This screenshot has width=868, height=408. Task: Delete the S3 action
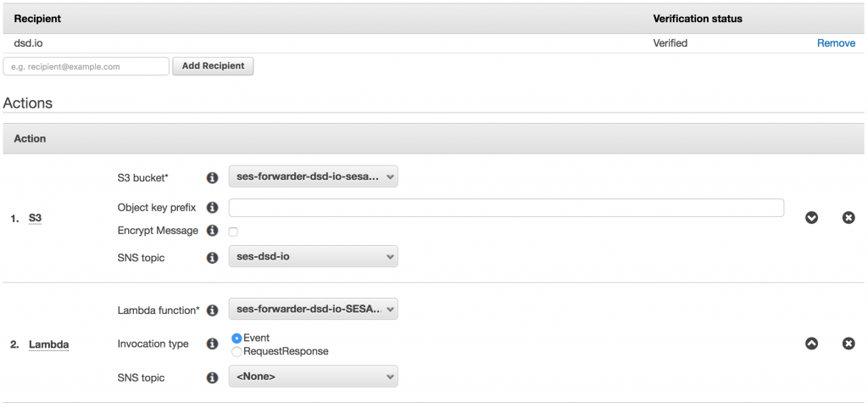[849, 218]
